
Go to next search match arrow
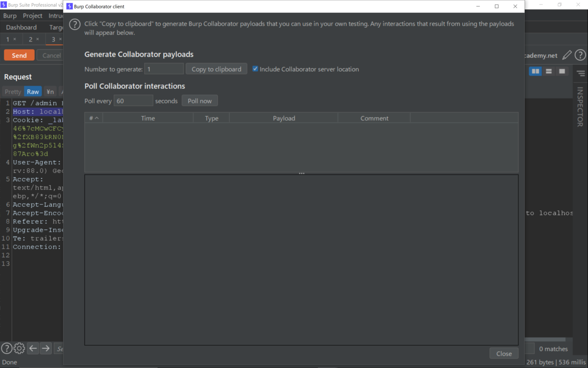point(46,348)
